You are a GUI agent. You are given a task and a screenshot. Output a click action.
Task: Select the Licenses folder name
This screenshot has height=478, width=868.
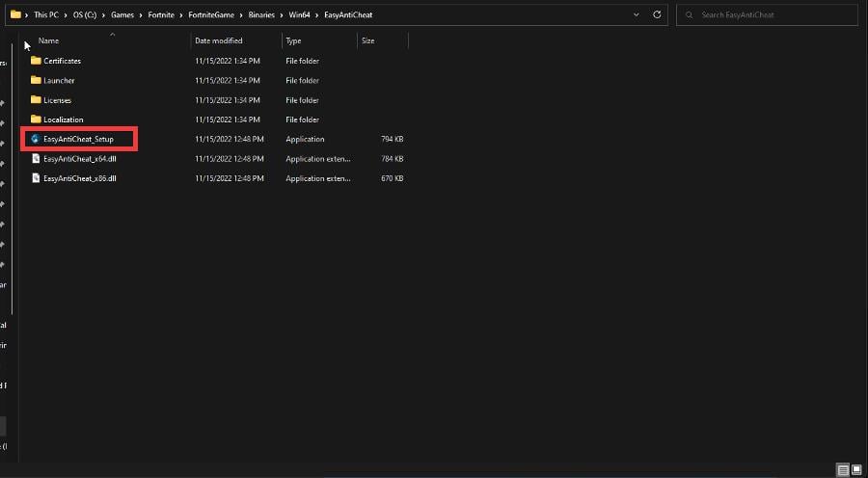point(58,100)
